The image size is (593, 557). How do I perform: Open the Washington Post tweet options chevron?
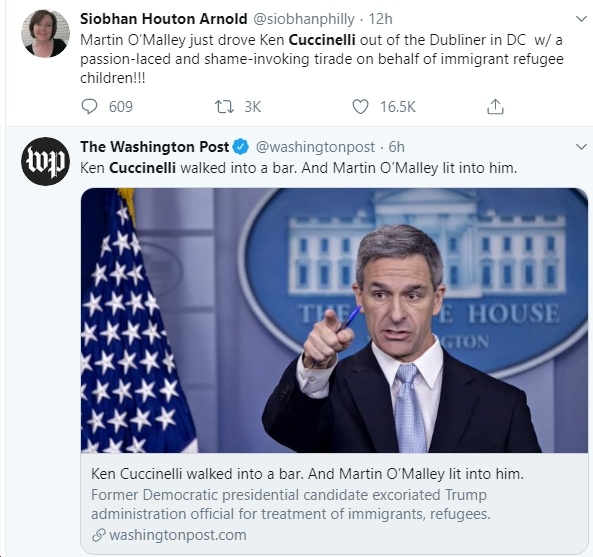pyautogui.click(x=581, y=146)
